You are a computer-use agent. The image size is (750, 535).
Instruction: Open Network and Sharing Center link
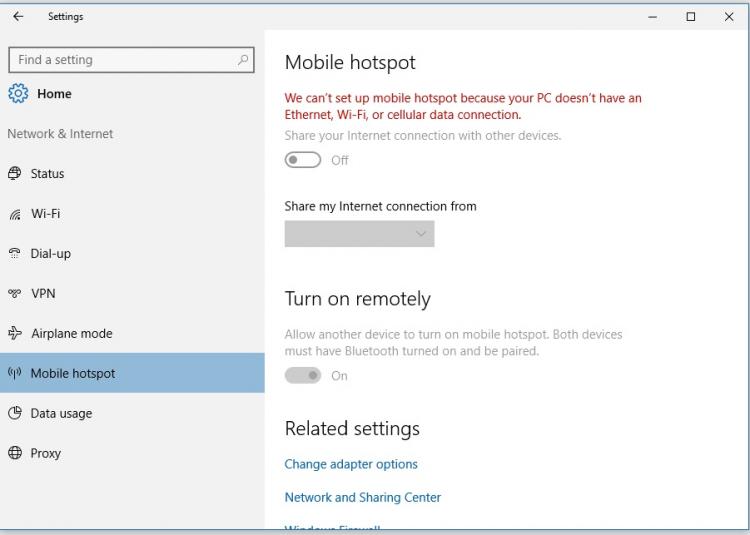[x=362, y=497]
